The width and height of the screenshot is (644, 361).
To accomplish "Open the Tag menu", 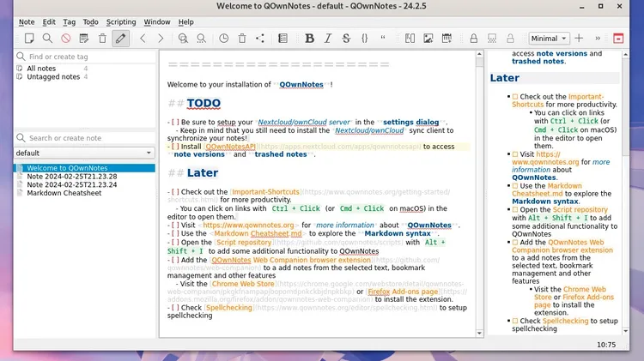I will point(69,22).
